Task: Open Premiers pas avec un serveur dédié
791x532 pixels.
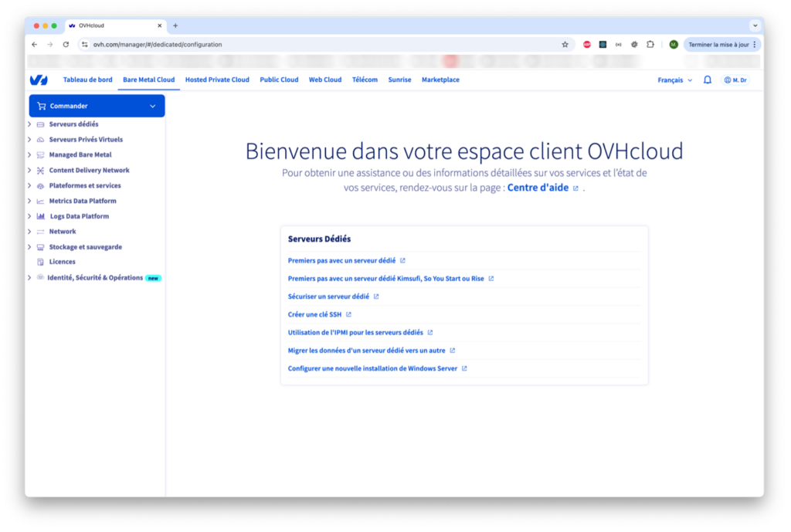Action: coord(341,261)
